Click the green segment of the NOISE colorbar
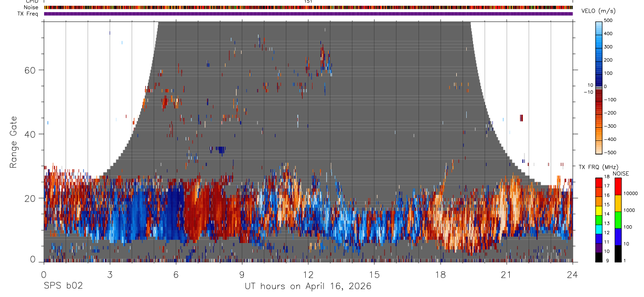 coord(618,220)
